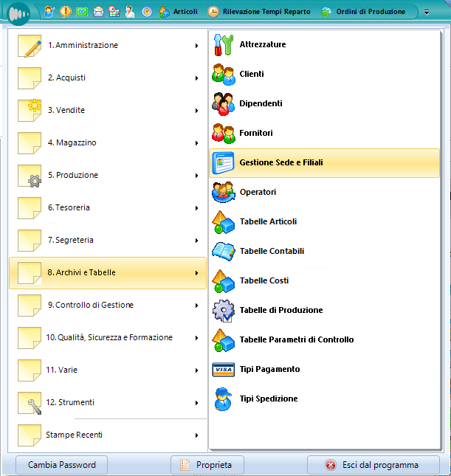The height and width of the screenshot is (476, 451).
Task: Open the Proprieta button
Action: 207,465
